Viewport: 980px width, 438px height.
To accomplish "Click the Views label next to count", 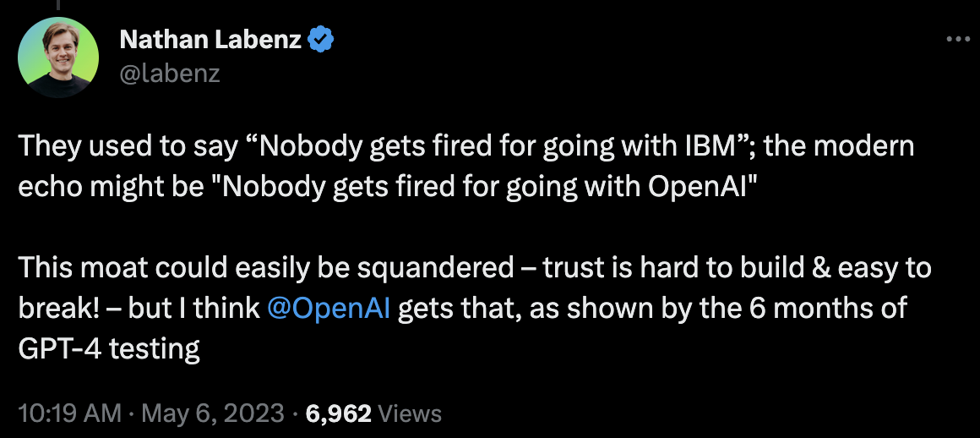I will coord(411,413).
